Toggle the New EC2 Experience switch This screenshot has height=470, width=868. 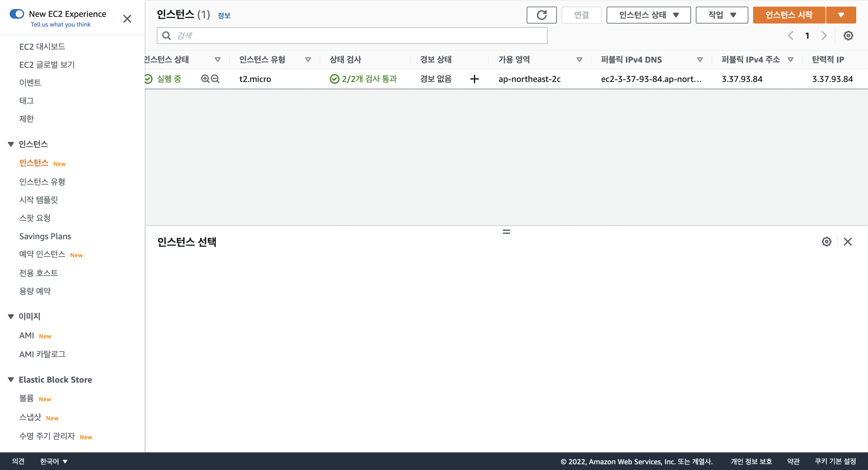pyautogui.click(x=17, y=14)
